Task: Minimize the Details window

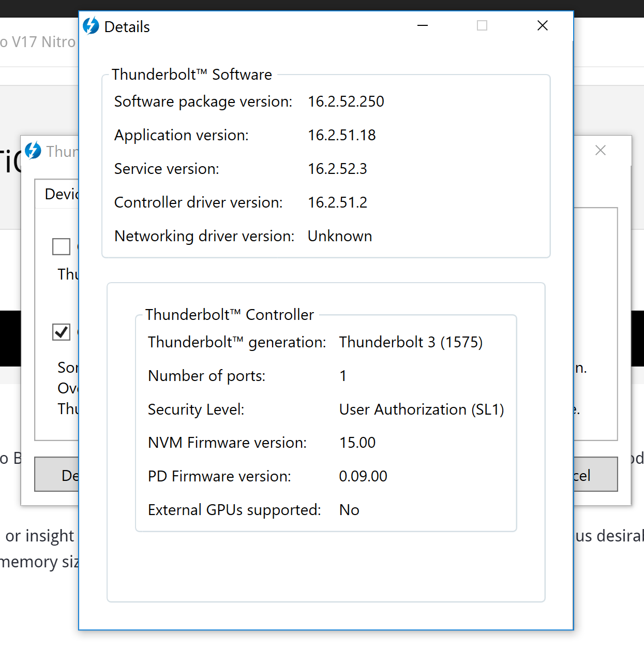Action: 423,25
